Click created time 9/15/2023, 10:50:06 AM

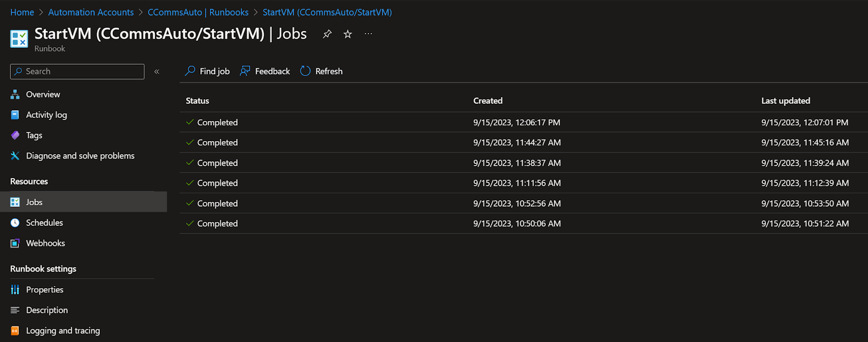click(x=517, y=224)
